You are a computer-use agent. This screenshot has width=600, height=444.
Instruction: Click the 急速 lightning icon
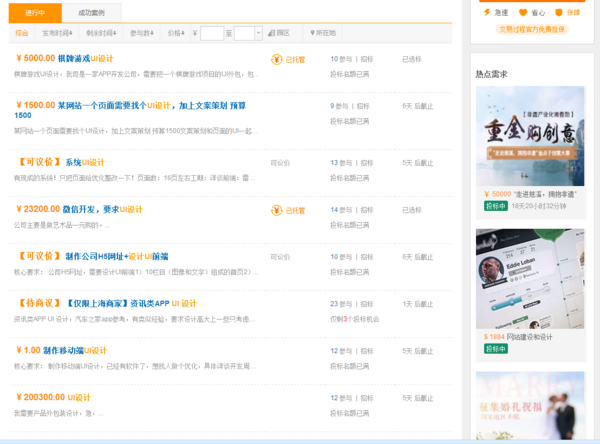(x=487, y=13)
